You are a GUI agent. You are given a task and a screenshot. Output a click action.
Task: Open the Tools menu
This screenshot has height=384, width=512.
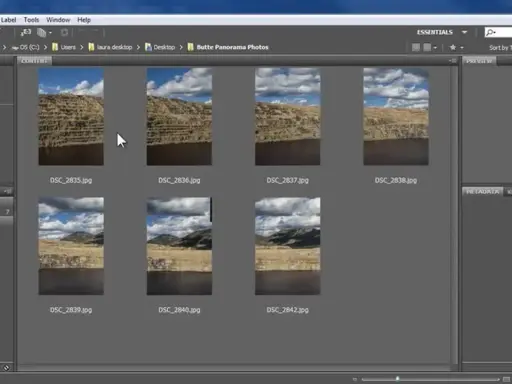31,20
